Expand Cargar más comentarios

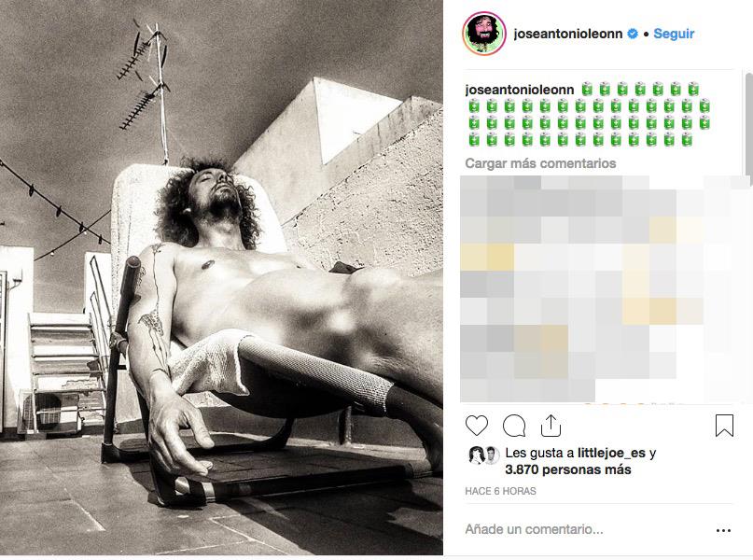540,163
